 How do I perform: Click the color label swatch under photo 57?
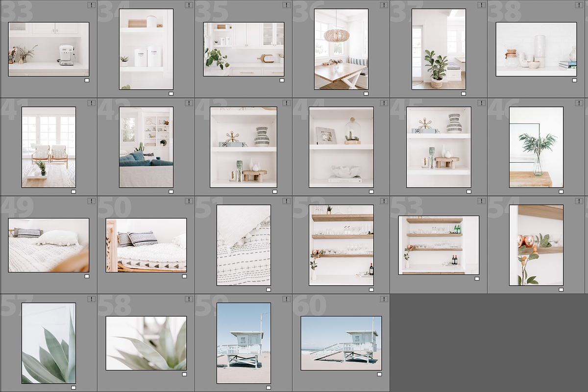(x=73, y=388)
